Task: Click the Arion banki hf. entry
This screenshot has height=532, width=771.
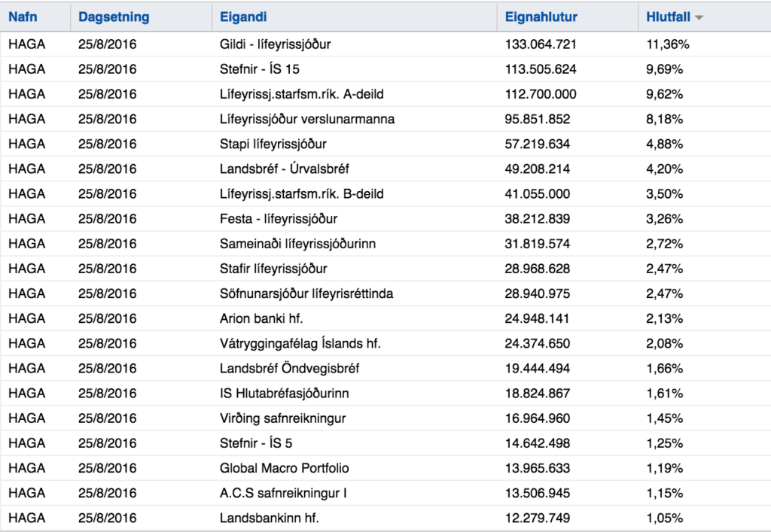Action: [261, 319]
